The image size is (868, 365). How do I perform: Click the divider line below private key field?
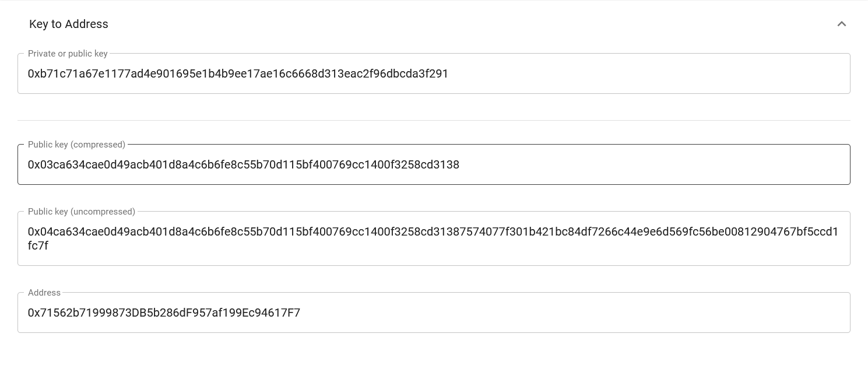click(x=434, y=121)
